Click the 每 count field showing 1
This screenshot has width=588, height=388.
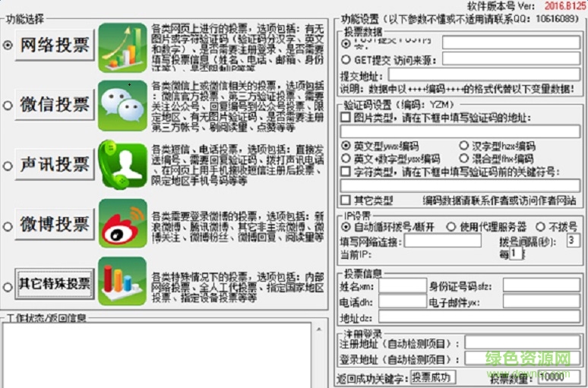click(x=516, y=254)
